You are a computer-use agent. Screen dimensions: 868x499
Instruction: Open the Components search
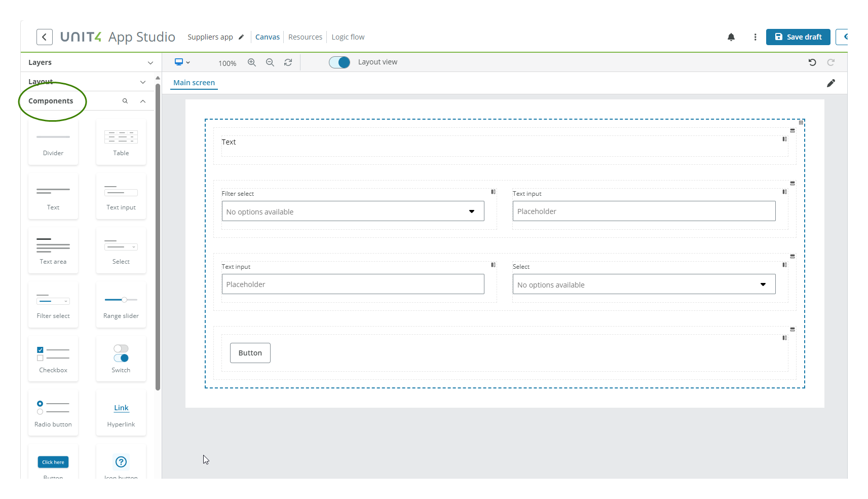[125, 101]
